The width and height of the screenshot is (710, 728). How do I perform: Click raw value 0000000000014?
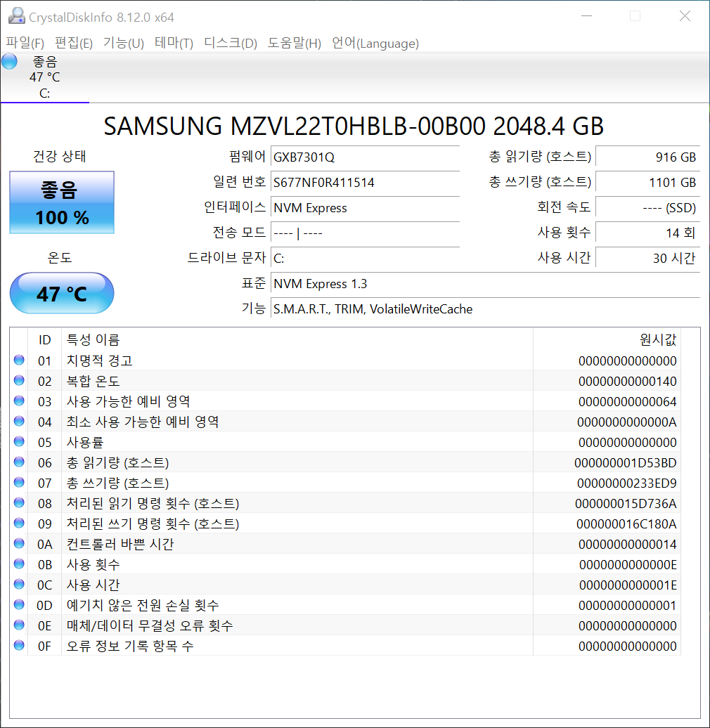627,544
